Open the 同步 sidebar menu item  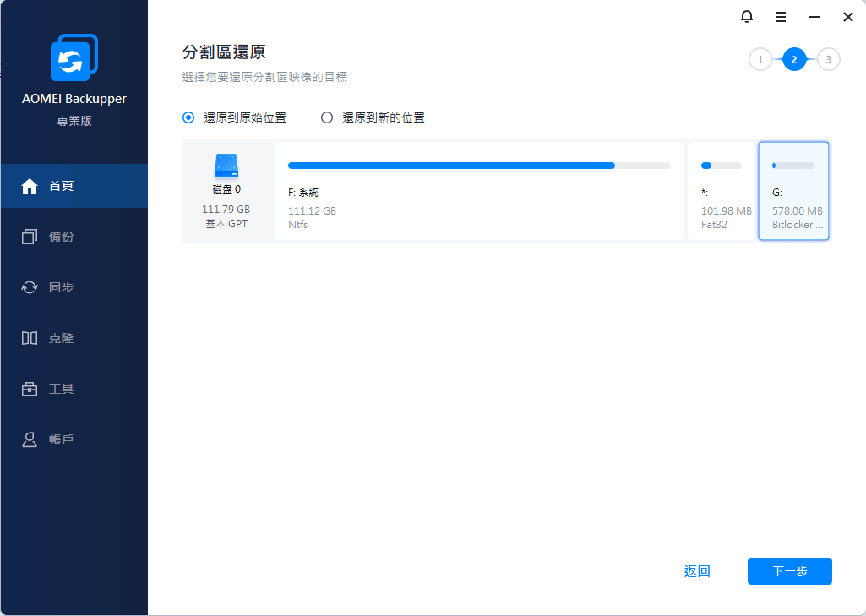pyautogui.click(x=74, y=287)
